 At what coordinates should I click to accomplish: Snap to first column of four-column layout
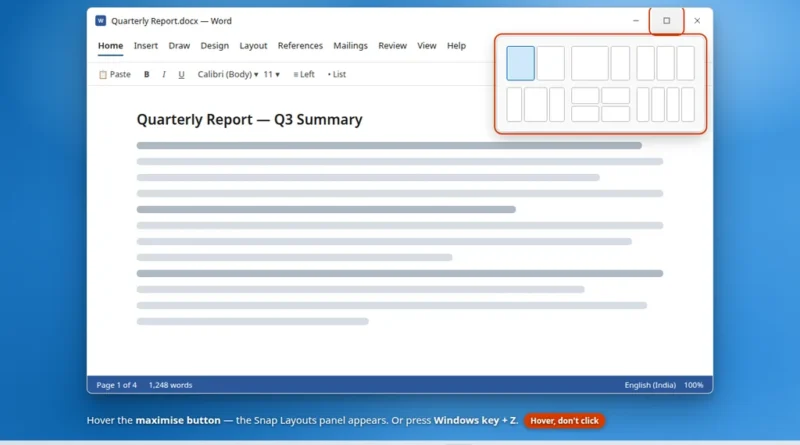[643, 105]
